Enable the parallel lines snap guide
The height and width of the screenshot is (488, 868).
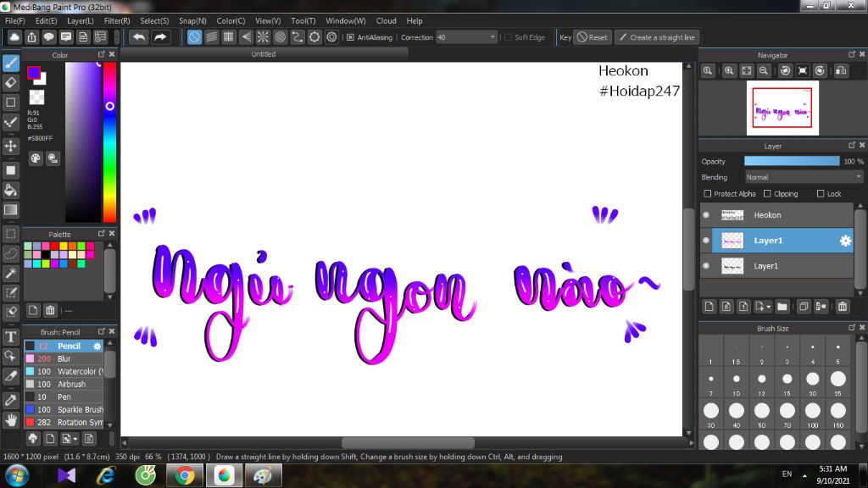pyautogui.click(x=211, y=37)
